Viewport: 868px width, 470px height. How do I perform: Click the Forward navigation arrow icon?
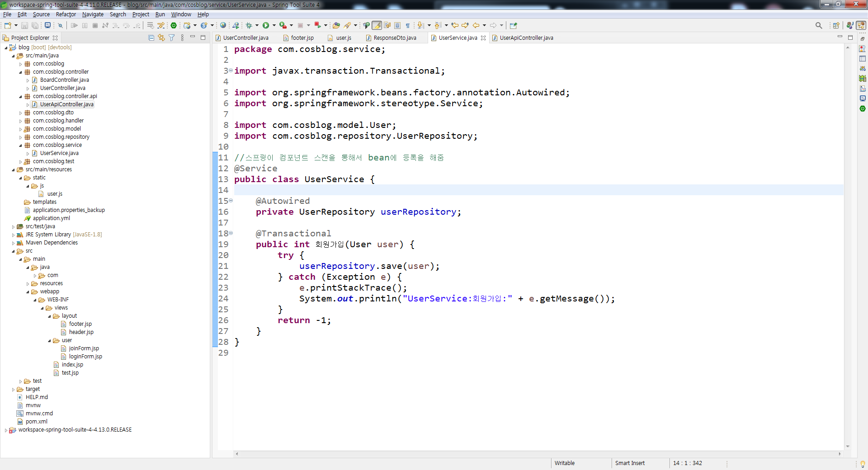point(493,25)
